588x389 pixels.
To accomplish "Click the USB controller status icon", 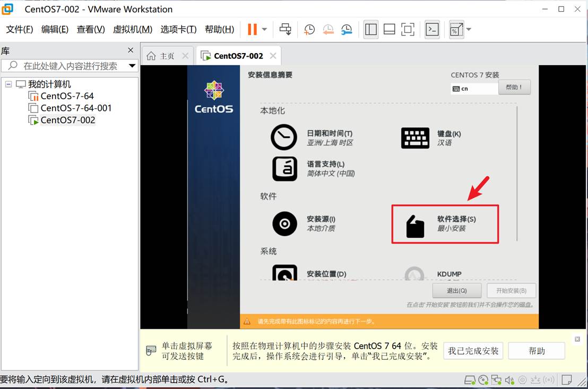I will point(535,380).
